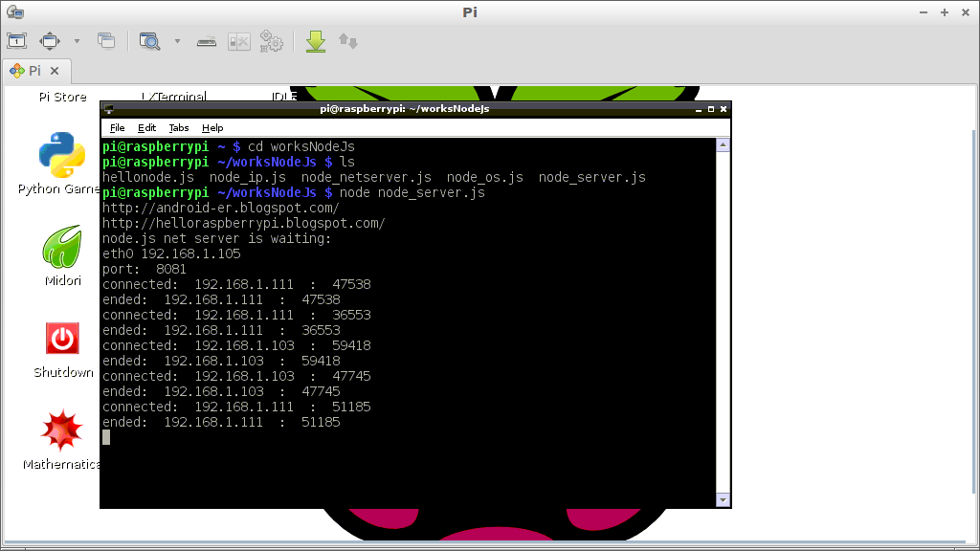Screen dimensions: 980x551
Task: Minimize the outer Pi window
Action: [x=924, y=12]
